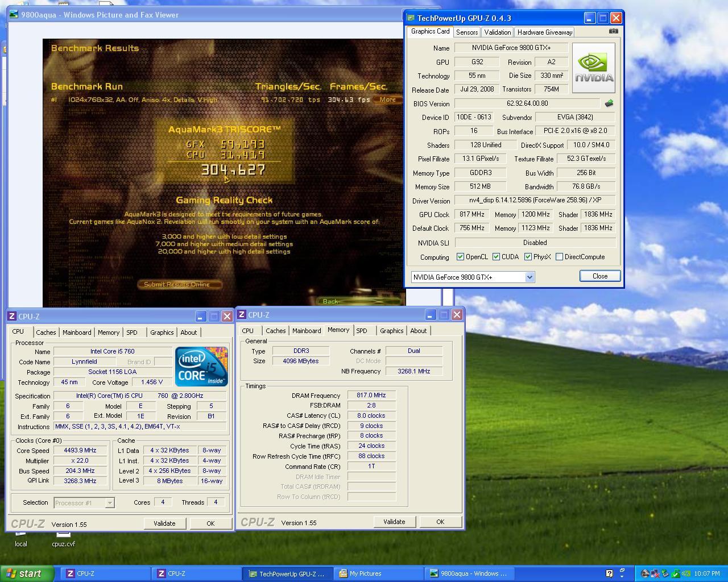The image size is (728, 582).
Task: Click the DRAM Frequency value 817.0 MHz
Action: (x=371, y=395)
